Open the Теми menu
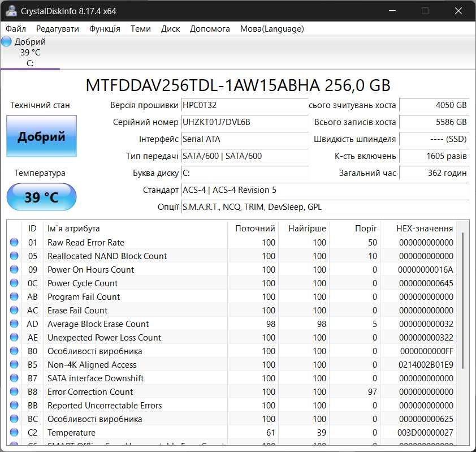The width and height of the screenshot is (476, 452). click(x=141, y=29)
